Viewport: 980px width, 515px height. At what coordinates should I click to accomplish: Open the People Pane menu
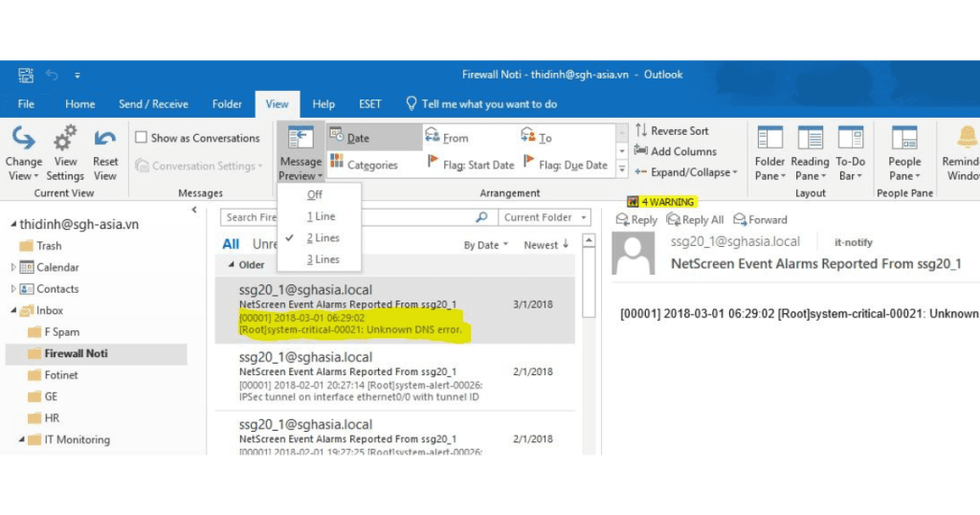(904, 154)
